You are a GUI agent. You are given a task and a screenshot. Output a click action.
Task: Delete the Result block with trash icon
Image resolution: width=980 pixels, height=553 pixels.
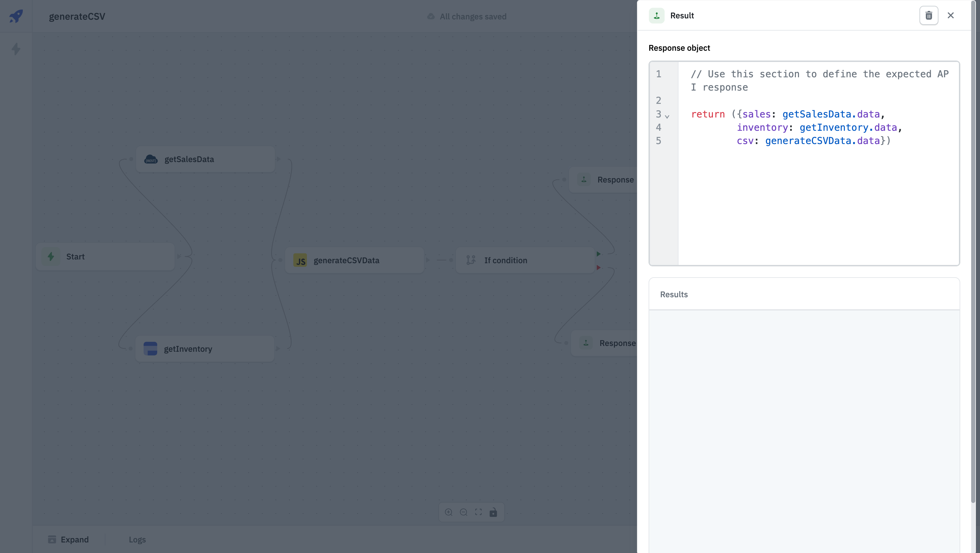click(x=928, y=16)
